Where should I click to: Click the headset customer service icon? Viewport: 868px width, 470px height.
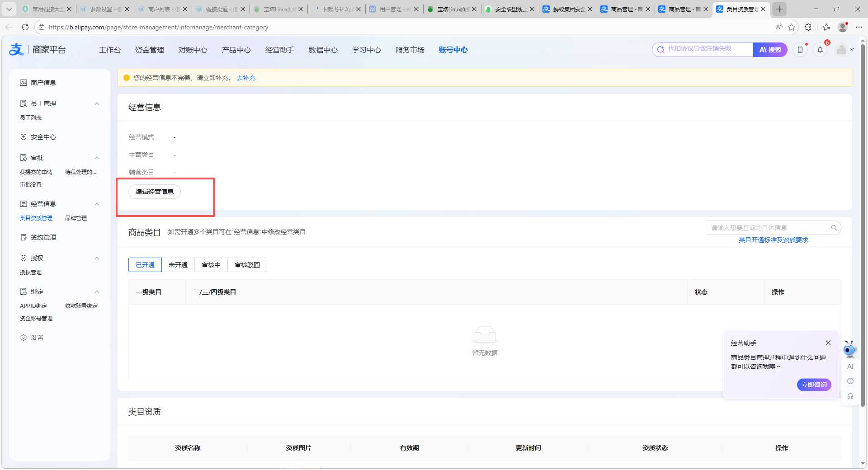point(850,396)
